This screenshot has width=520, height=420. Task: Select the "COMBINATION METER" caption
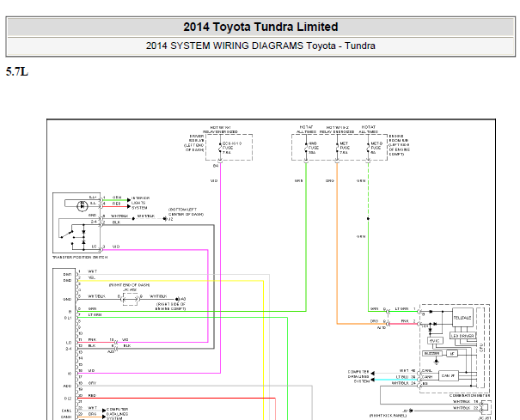[x=469, y=396]
